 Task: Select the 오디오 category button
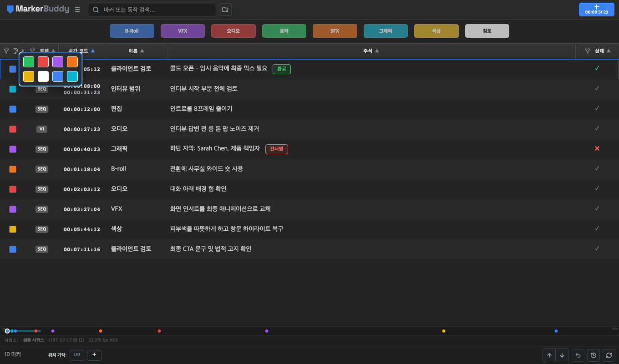pos(233,31)
